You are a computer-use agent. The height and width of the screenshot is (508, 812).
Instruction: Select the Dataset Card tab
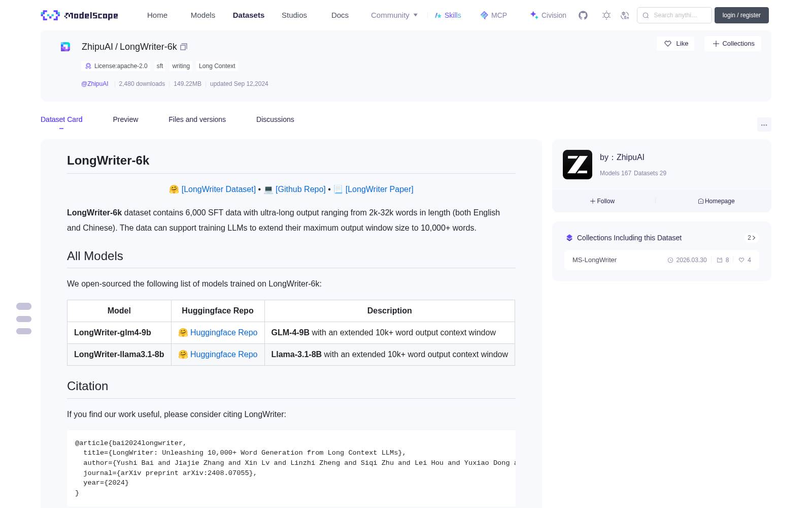tap(61, 119)
